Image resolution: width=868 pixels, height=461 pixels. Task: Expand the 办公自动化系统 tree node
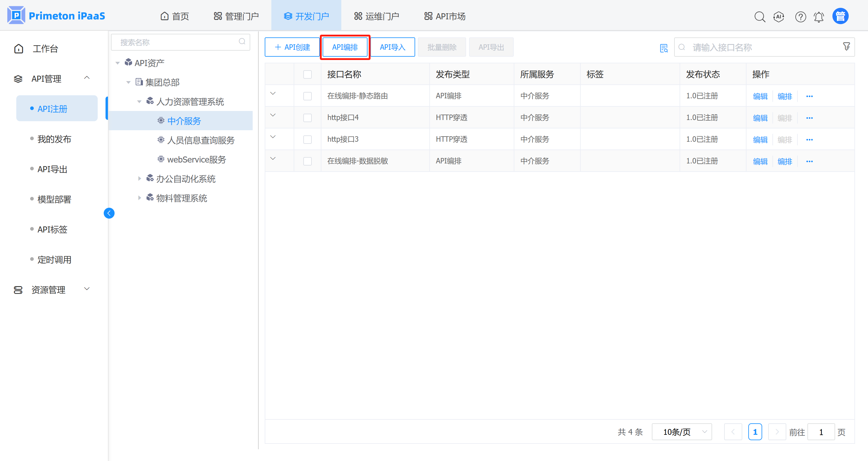pos(140,178)
